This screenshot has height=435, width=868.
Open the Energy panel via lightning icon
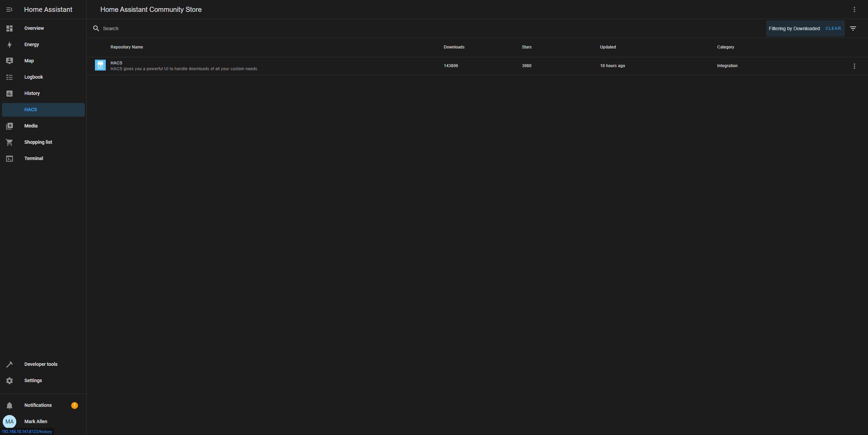(x=9, y=44)
